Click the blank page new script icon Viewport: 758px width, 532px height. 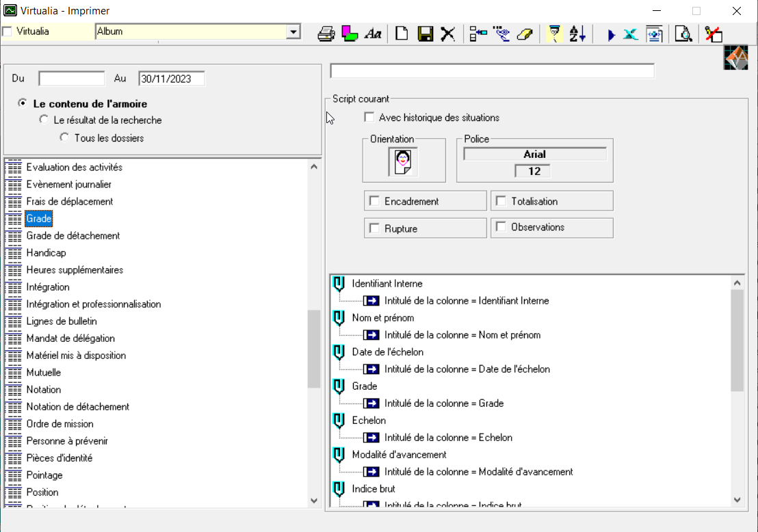tap(402, 34)
